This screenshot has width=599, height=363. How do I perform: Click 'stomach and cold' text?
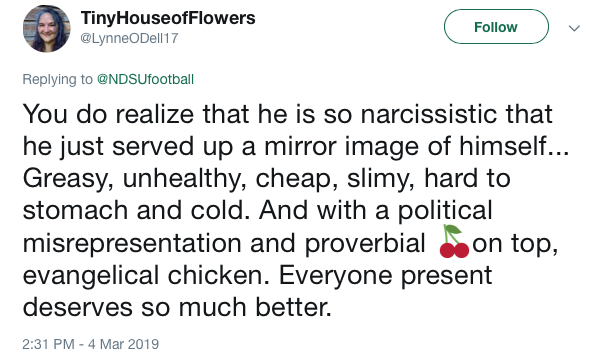point(133,211)
